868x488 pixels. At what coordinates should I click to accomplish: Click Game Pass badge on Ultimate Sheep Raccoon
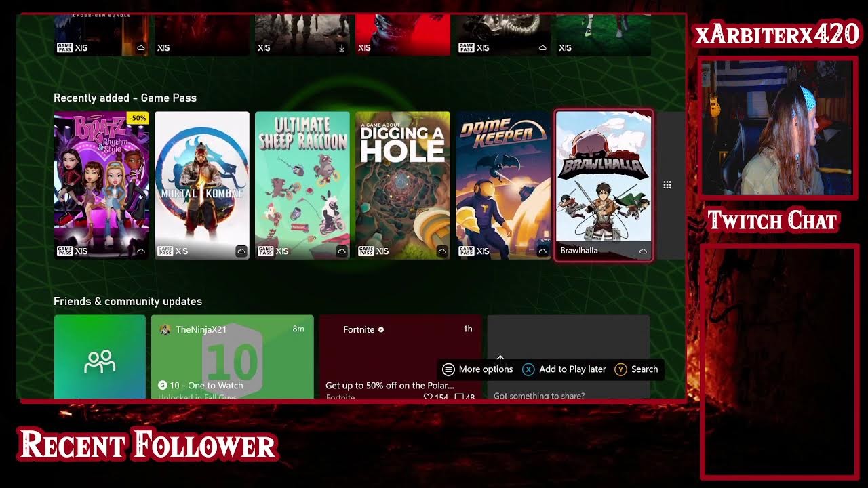265,251
